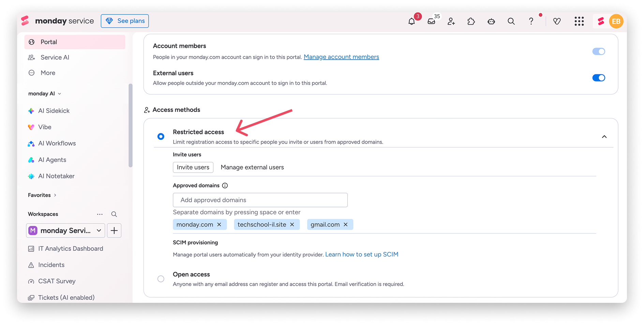Open the Manage account members link

point(341,57)
